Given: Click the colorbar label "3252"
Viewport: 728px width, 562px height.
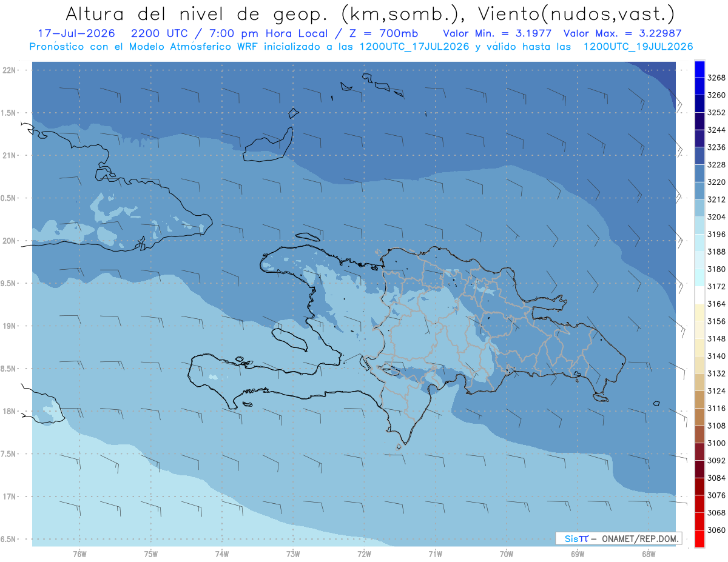Looking at the screenshot, I should (x=716, y=113).
